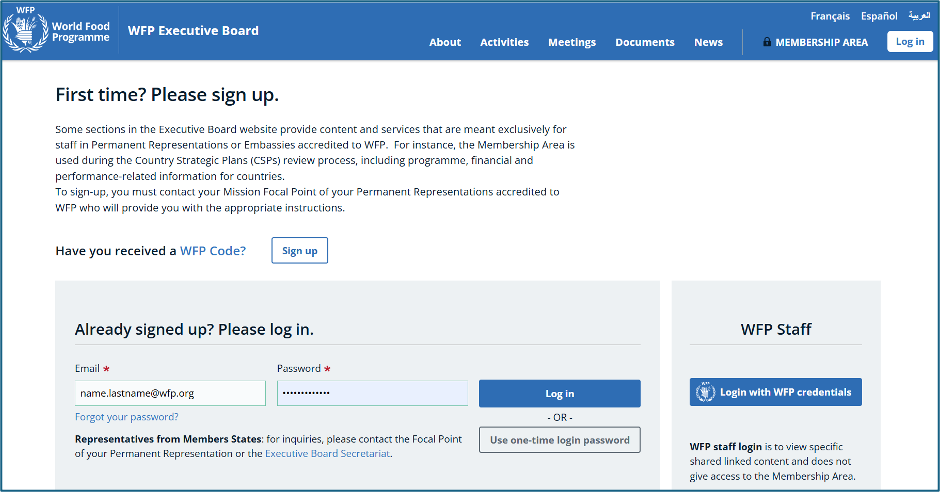Click the 'WFP staff login' bold text
Viewport: 940px width, 492px height.
click(x=725, y=446)
